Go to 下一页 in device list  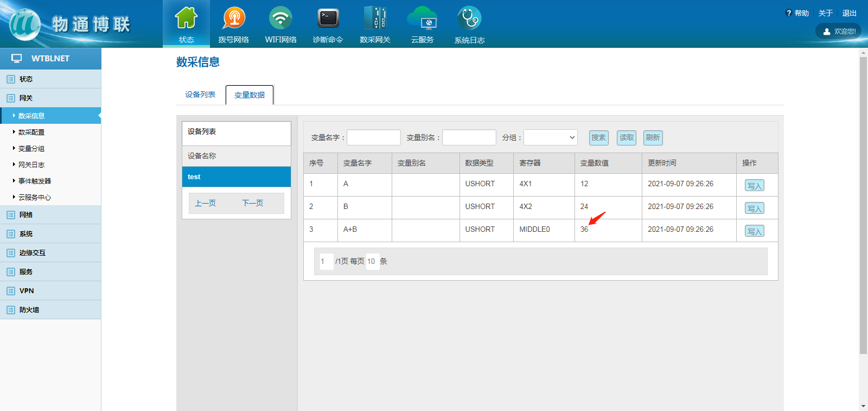[253, 203]
